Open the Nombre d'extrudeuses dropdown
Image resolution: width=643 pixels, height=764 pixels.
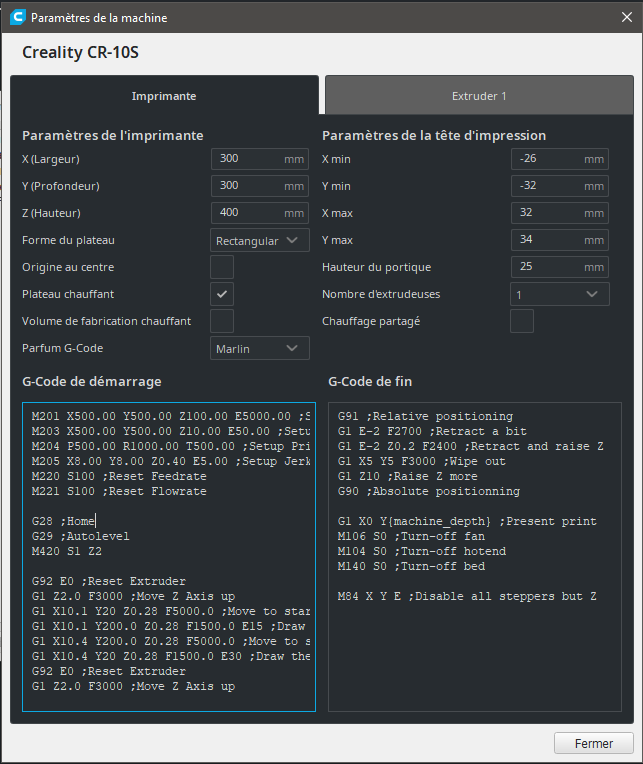click(x=560, y=294)
